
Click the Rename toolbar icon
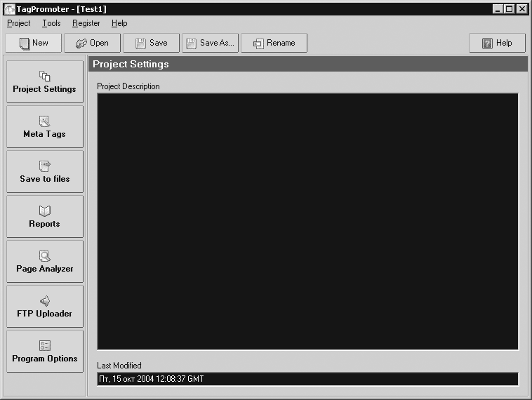click(258, 44)
